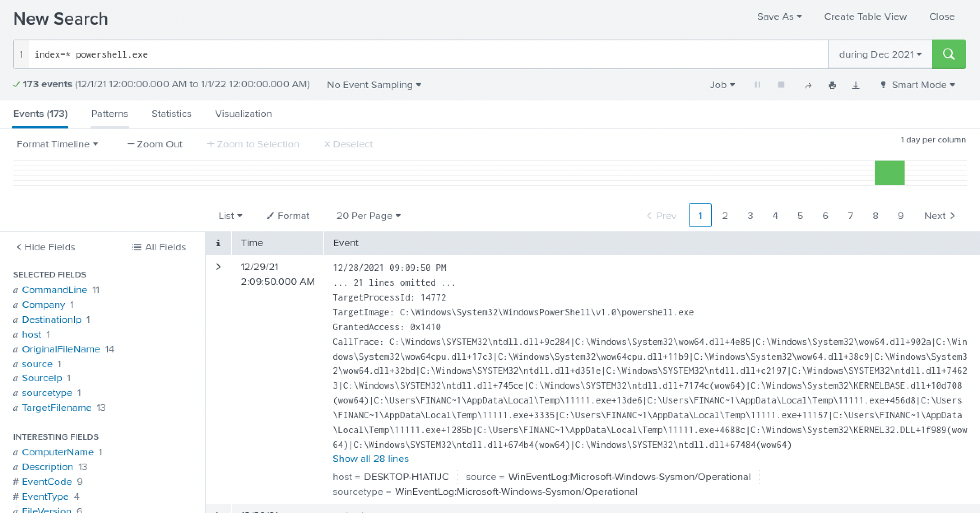Click into the search query input
This screenshot has width=980, height=513.
(428, 54)
